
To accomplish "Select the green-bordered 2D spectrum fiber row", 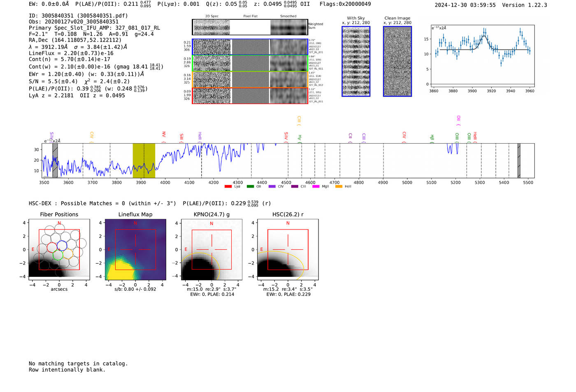I will coord(250,63).
